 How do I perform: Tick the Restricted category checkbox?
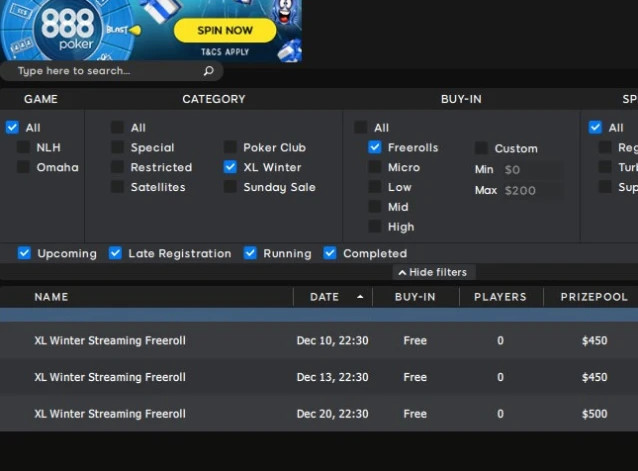(117, 167)
